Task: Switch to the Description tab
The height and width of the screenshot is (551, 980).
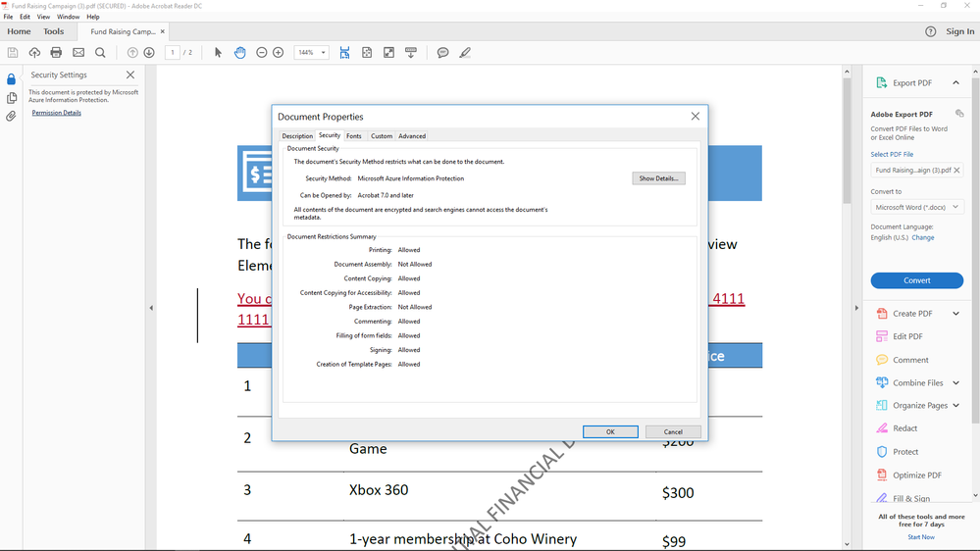Action: pos(297,135)
